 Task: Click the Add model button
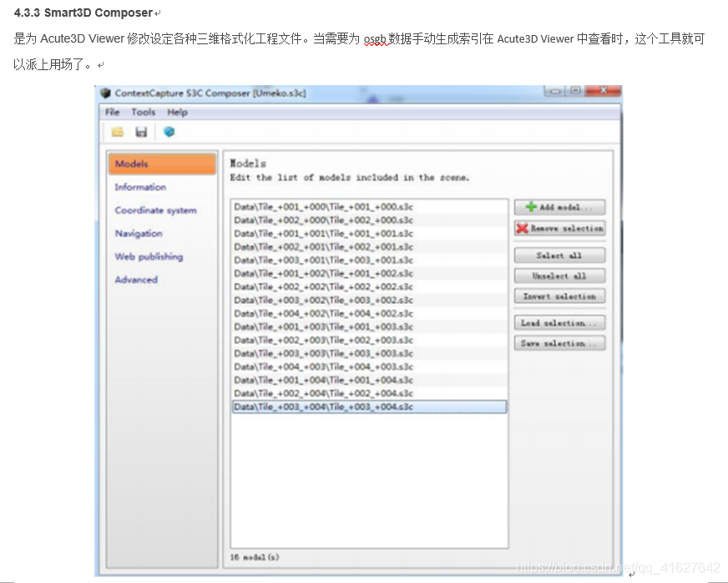tap(559, 207)
